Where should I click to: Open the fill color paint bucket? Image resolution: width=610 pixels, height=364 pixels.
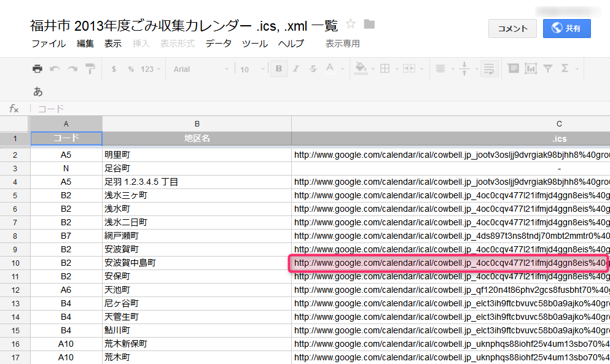[x=364, y=69]
